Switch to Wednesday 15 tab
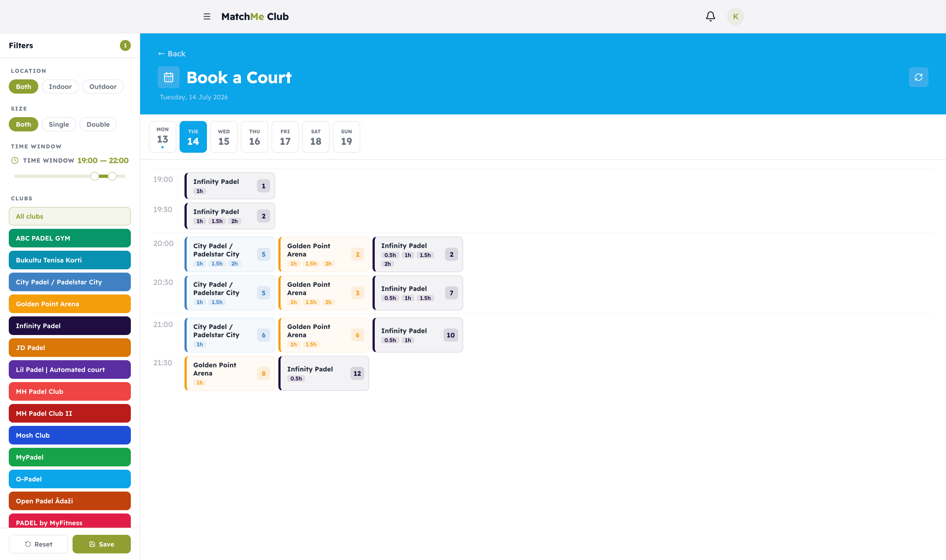This screenshot has width=946, height=560. [224, 137]
